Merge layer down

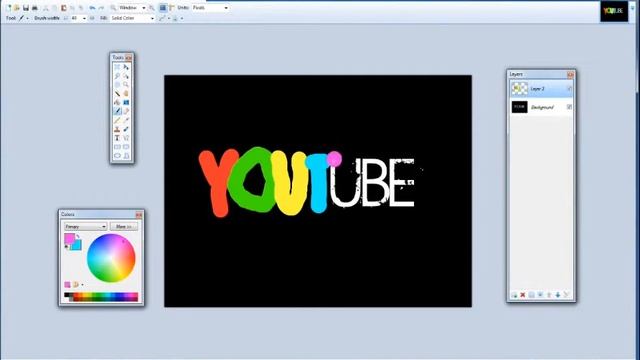tap(540, 295)
